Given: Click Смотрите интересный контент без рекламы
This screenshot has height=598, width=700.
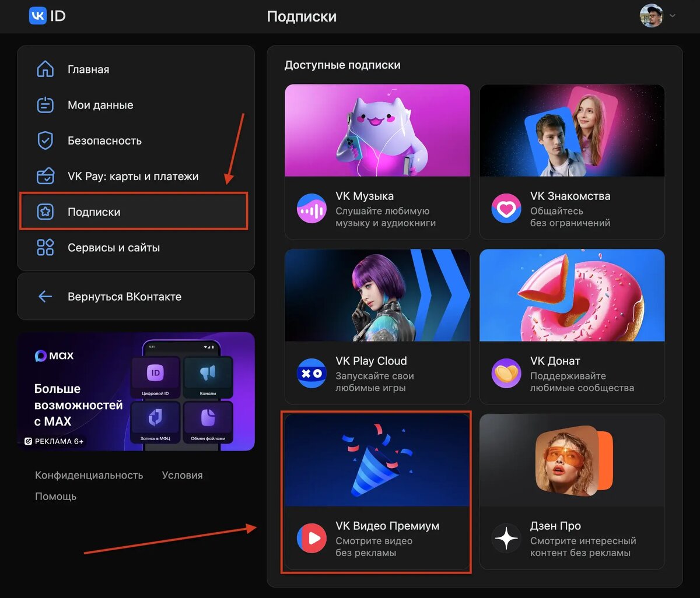Looking at the screenshot, I should point(583,547).
